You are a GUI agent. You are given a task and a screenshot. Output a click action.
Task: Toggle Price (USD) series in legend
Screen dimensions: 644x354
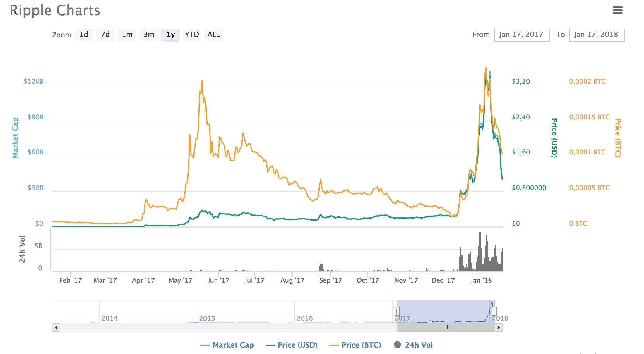pos(292,345)
